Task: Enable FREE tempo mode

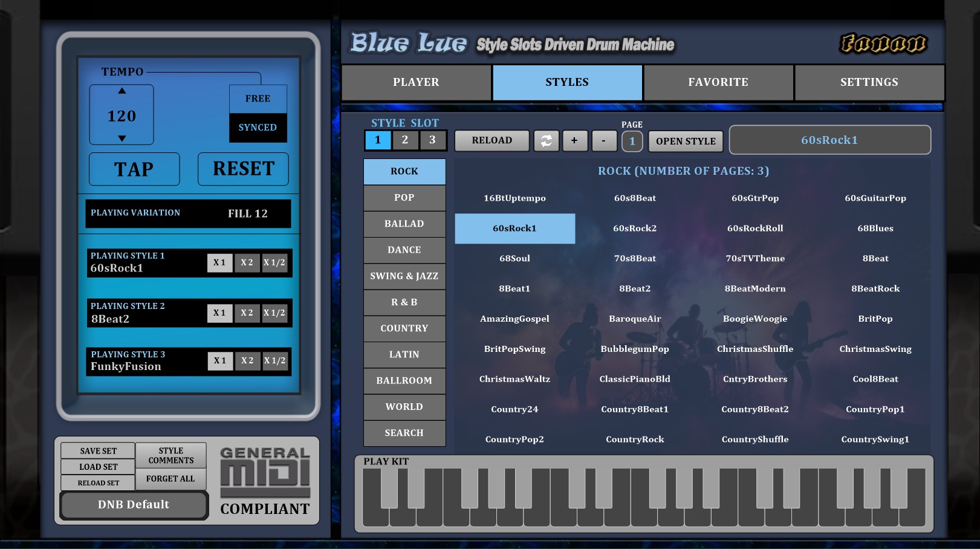Action: coord(258,99)
